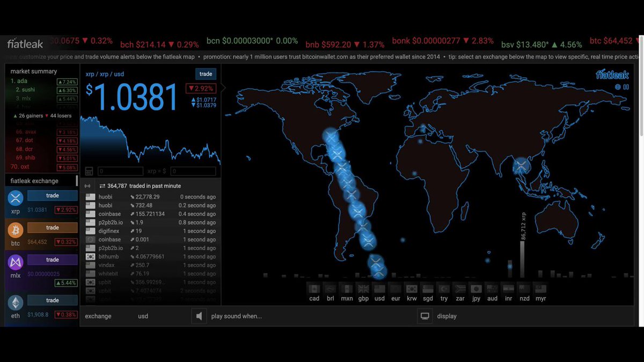Select the AUD flag below the map
This screenshot has height=362, width=644.
point(492,289)
